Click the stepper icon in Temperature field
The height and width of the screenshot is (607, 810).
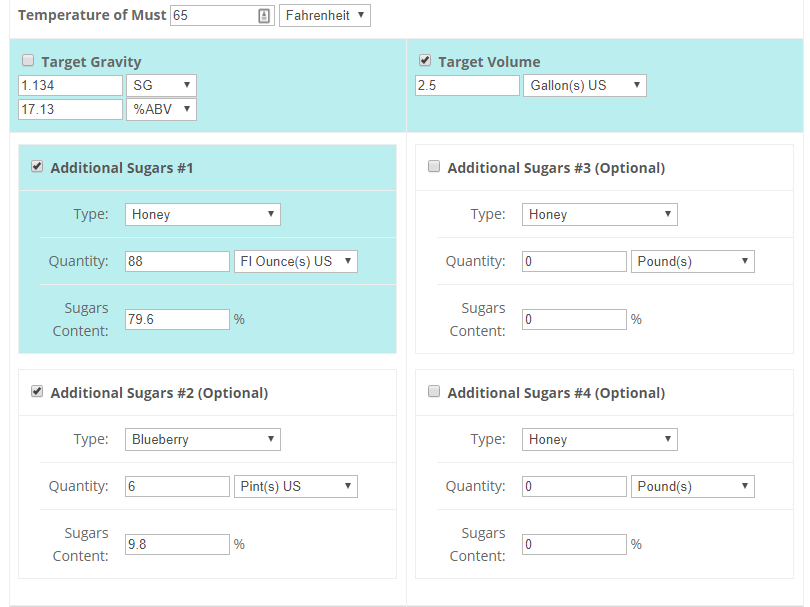[264, 16]
